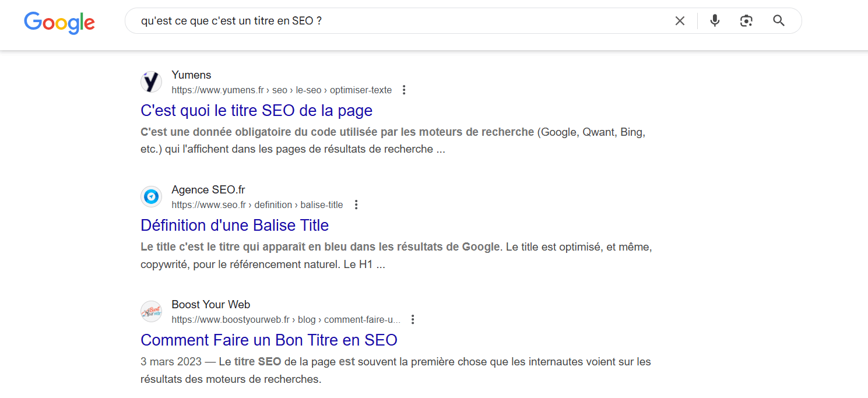
Task: Click the Agence SEO.fr site name
Action: click(x=209, y=190)
